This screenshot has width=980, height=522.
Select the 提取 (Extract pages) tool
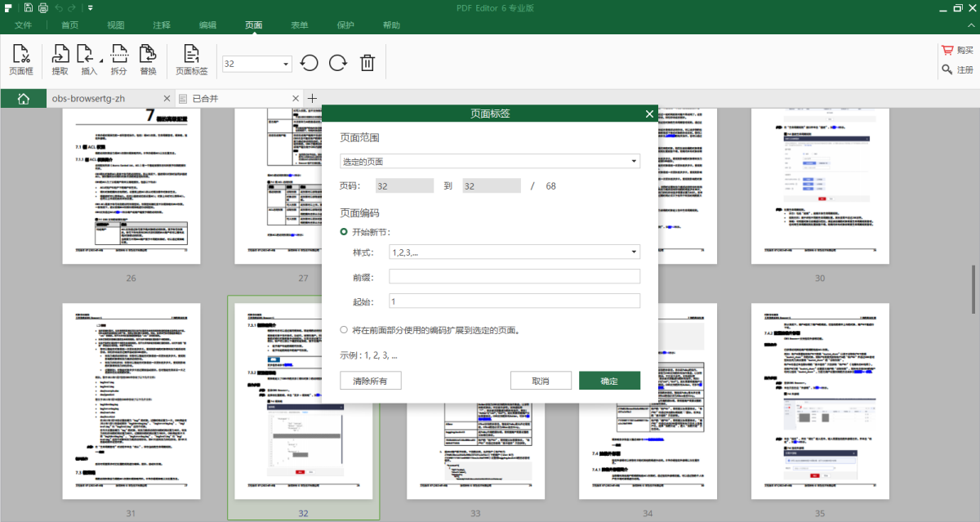point(60,60)
